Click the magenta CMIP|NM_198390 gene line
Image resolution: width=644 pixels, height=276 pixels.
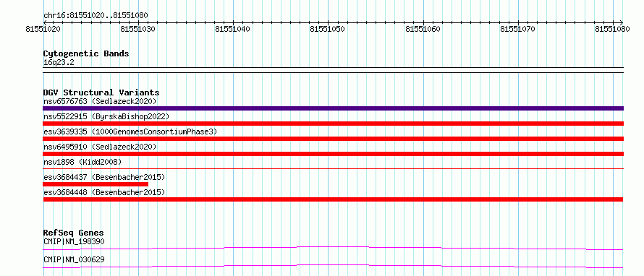(333, 248)
